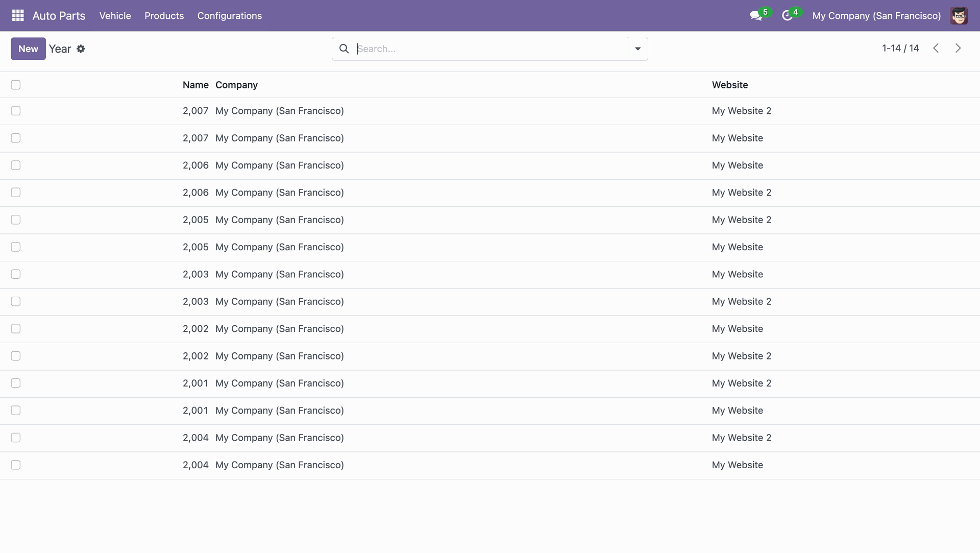Image resolution: width=980 pixels, height=553 pixels.
Task: Open the conversations messages icon
Action: click(x=756, y=16)
